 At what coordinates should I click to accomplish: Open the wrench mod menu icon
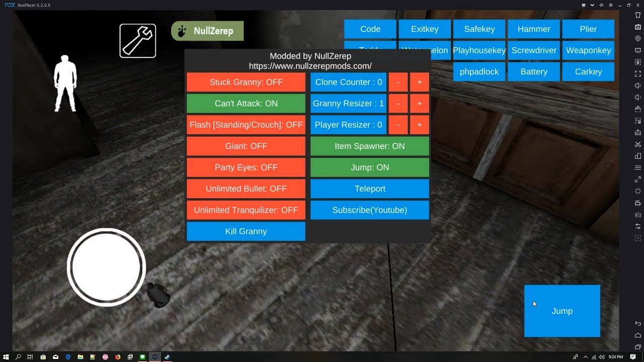click(x=138, y=41)
